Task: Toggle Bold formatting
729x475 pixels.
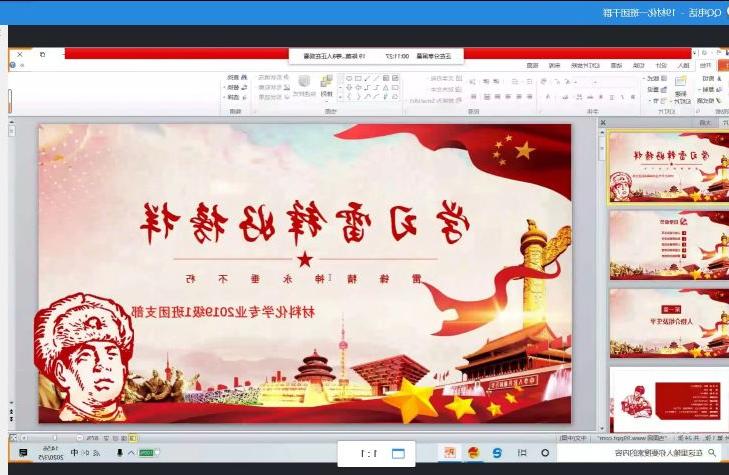Action: (x=632, y=97)
